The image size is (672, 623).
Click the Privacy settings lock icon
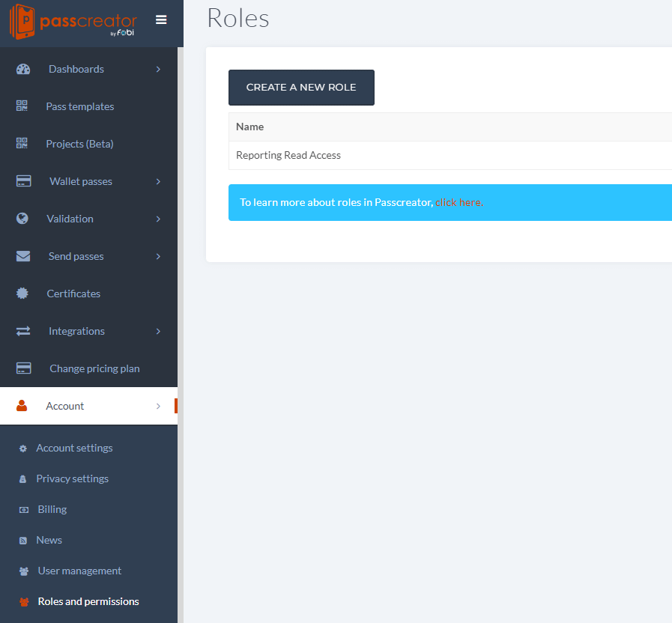pyautogui.click(x=23, y=479)
